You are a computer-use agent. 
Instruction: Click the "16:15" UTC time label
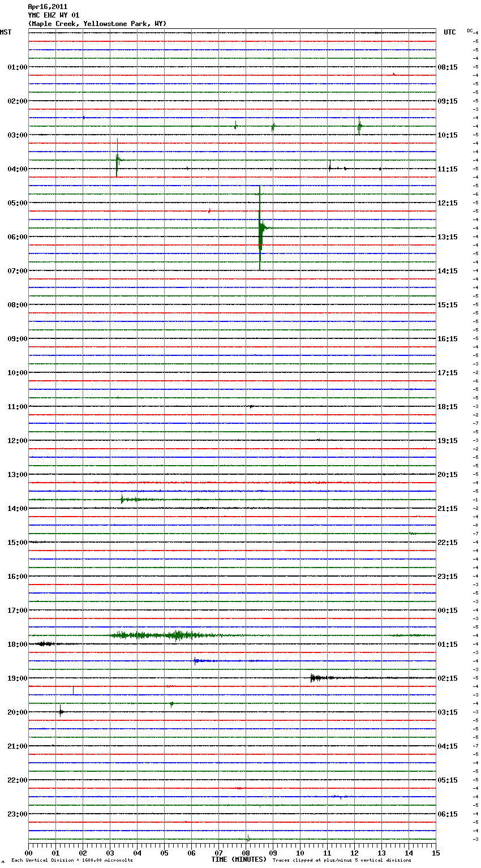(x=448, y=339)
